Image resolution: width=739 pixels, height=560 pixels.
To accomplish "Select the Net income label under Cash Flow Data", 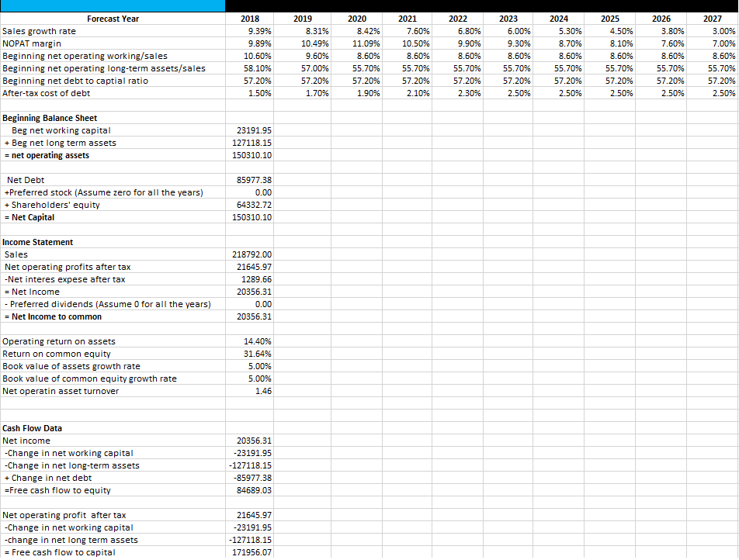I will point(26,441).
